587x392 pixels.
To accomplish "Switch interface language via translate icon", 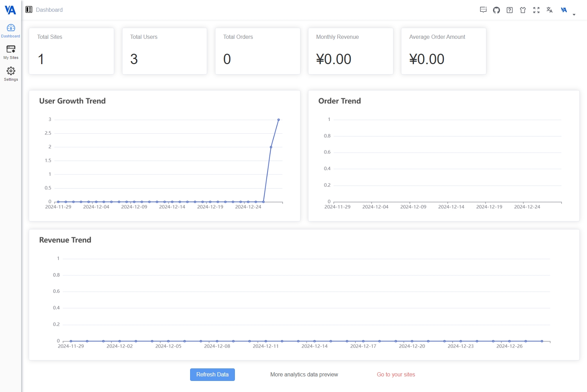I will 550,10.
